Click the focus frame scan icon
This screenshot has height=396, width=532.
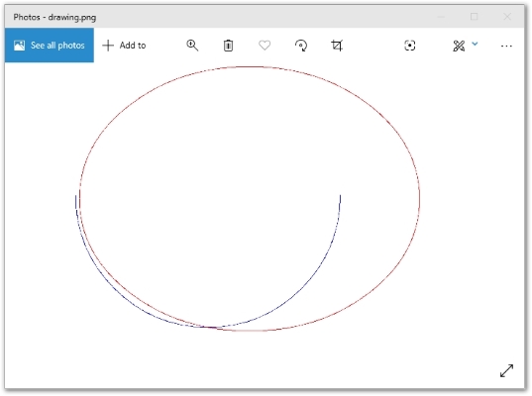pyautogui.click(x=410, y=46)
